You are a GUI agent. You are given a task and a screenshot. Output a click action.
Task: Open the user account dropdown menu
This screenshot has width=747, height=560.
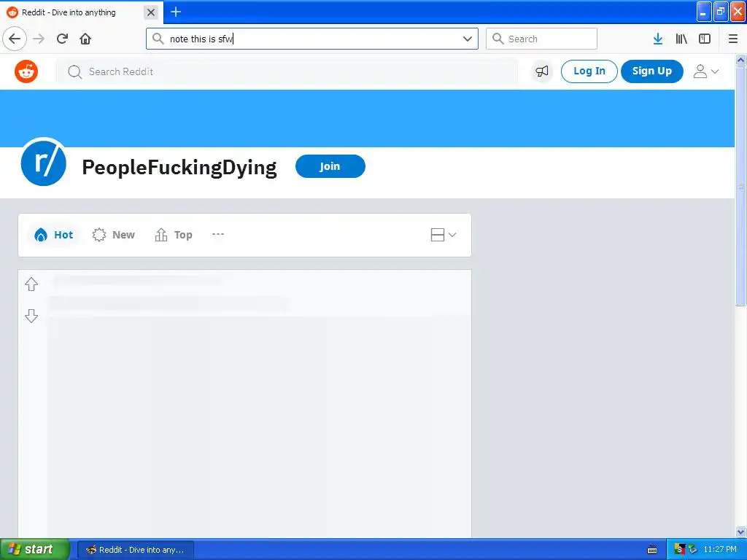[x=706, y=71]
